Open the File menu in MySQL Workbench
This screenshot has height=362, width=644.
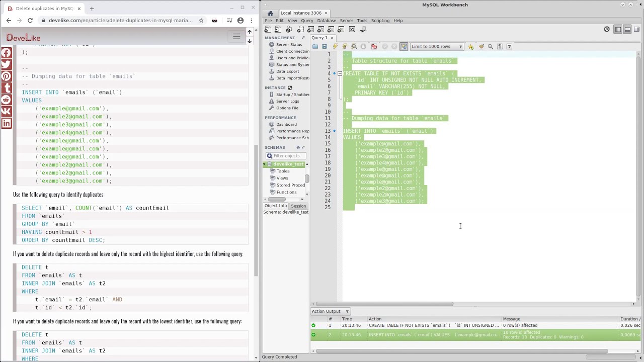click(x=268, y=21)
